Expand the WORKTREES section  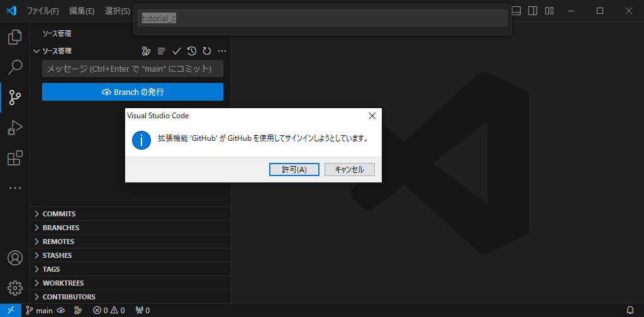click(130, 283)
